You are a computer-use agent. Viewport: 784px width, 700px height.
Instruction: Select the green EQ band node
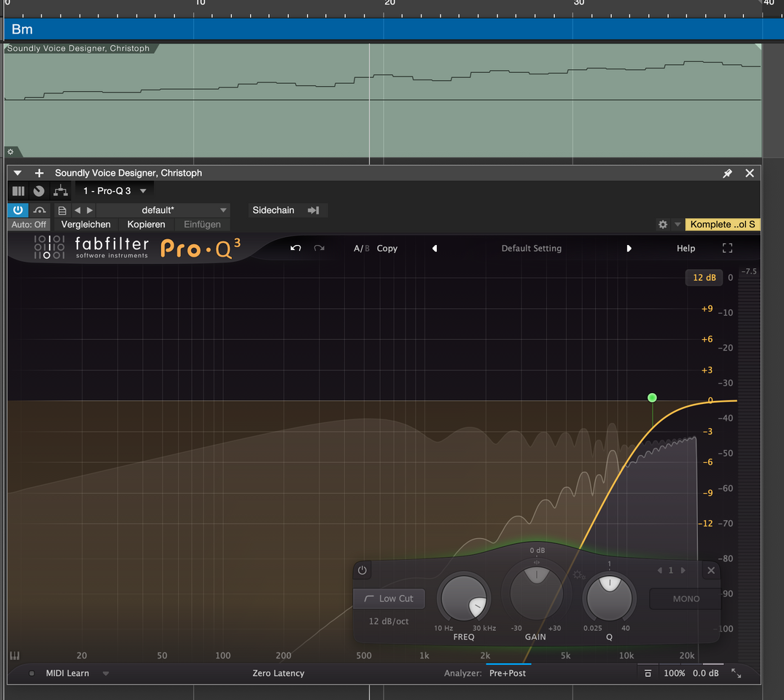652,398
